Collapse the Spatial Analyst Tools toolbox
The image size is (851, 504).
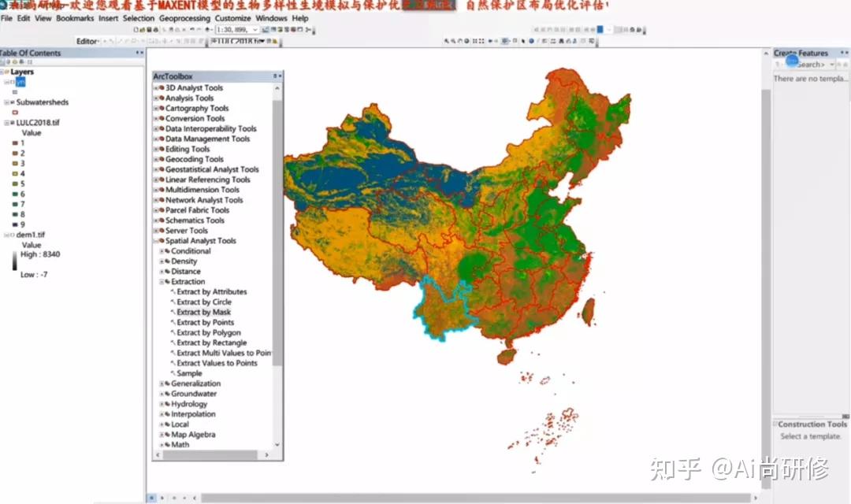156,241
